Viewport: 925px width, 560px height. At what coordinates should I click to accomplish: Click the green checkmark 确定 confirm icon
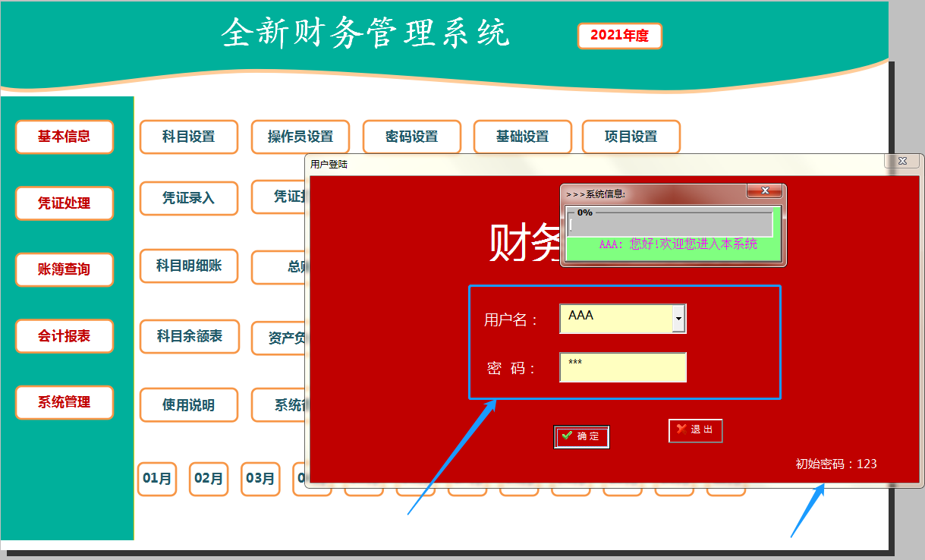(x=567, y=436)
